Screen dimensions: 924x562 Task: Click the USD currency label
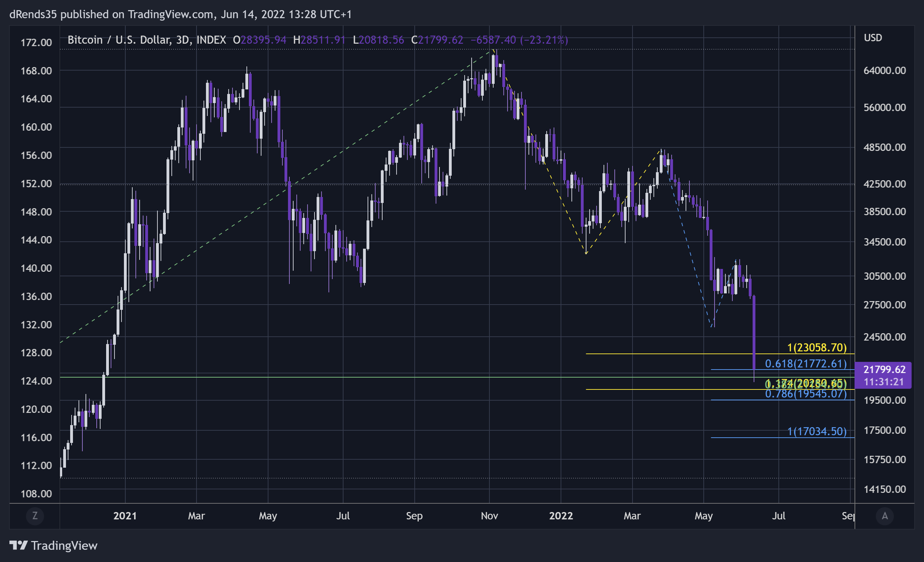(x=873, y=38)
